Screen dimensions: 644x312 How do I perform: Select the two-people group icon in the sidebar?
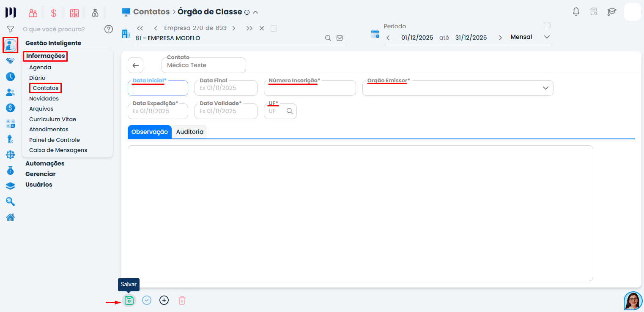[x=11, y=92]
